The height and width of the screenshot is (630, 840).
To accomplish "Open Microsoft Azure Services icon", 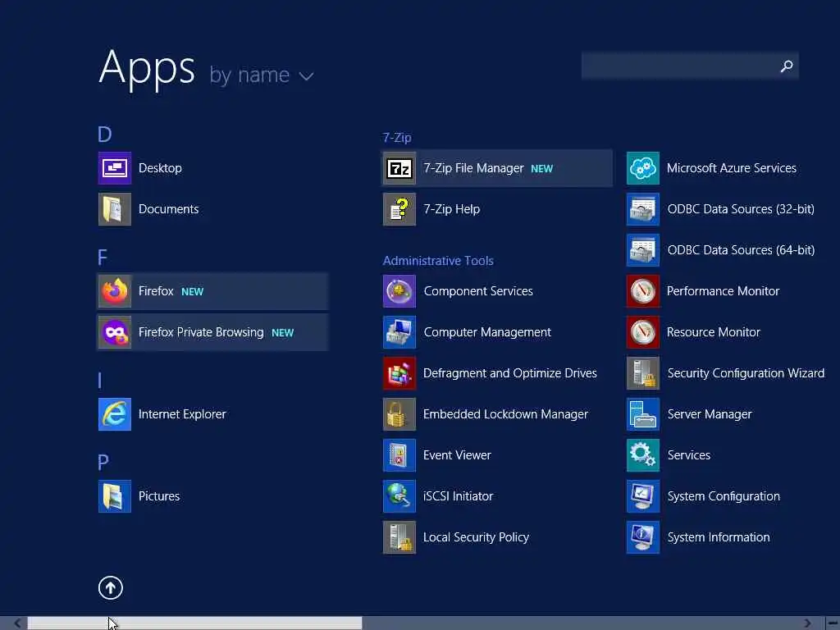I will click(x=643, y=168).
